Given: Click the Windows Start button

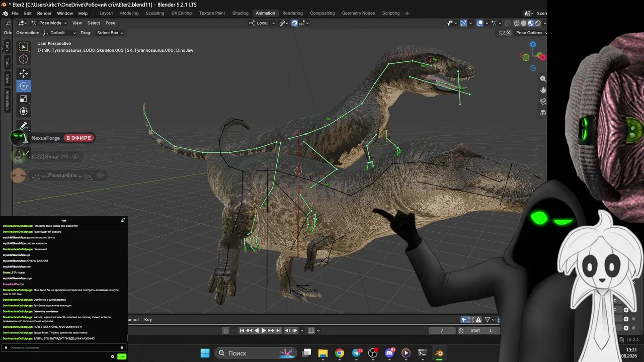Looking at the screenshot, I should pos(205,353).
